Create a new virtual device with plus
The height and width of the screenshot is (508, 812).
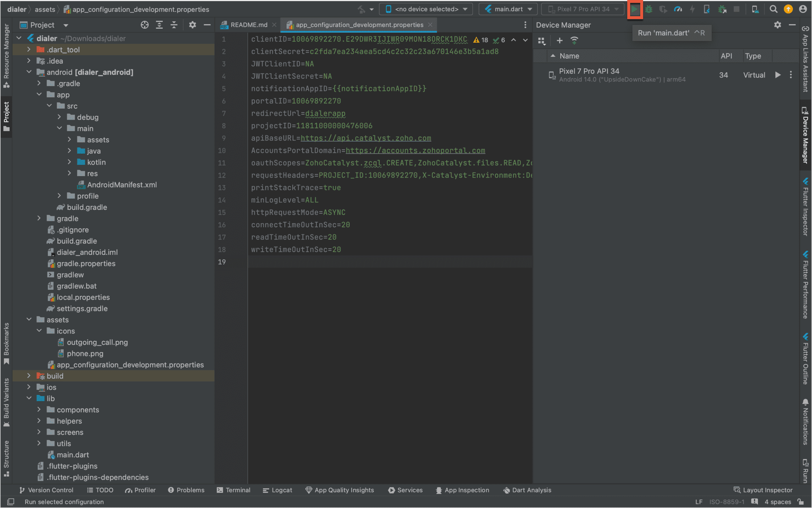point(559,40)
